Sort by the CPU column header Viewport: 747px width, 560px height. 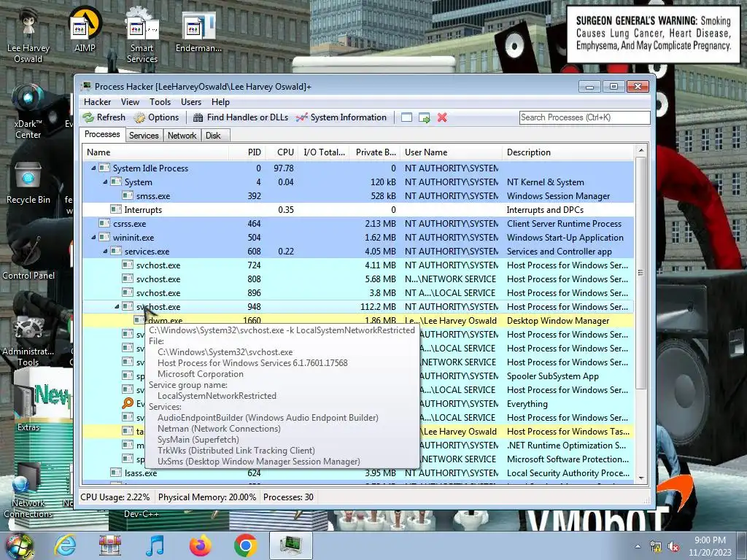[281, 152]
